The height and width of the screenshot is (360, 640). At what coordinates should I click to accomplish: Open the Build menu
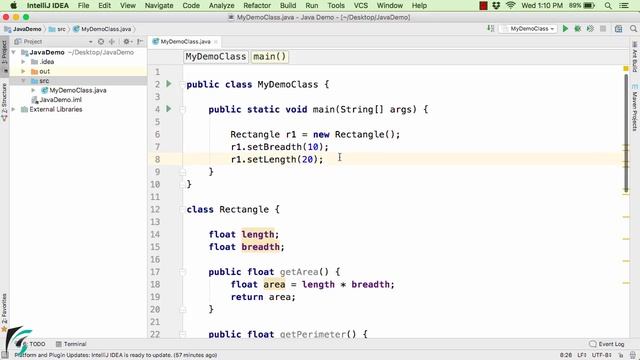pos(288,6)
